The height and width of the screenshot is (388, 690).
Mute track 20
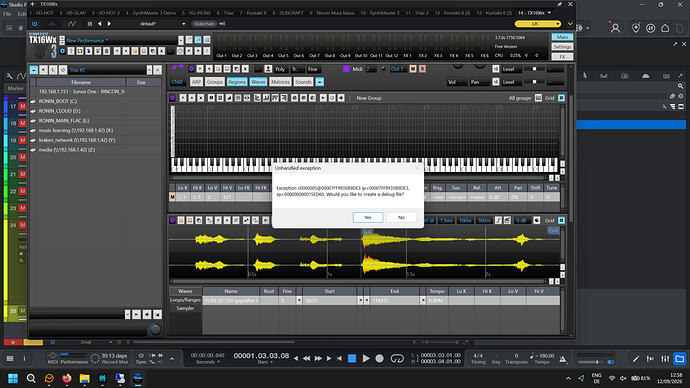(x=22, y=157)
